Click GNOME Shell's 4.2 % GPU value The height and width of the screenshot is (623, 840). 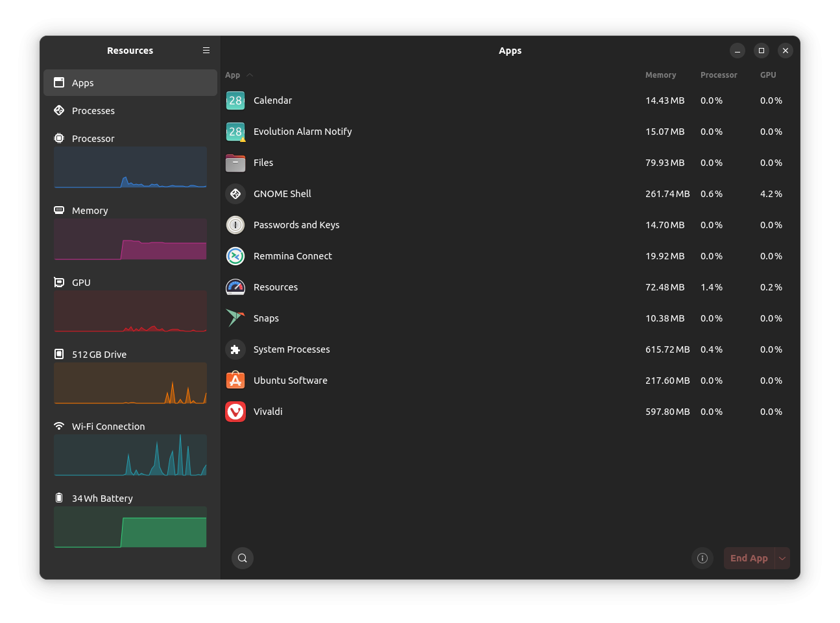(x=771, y=194)
